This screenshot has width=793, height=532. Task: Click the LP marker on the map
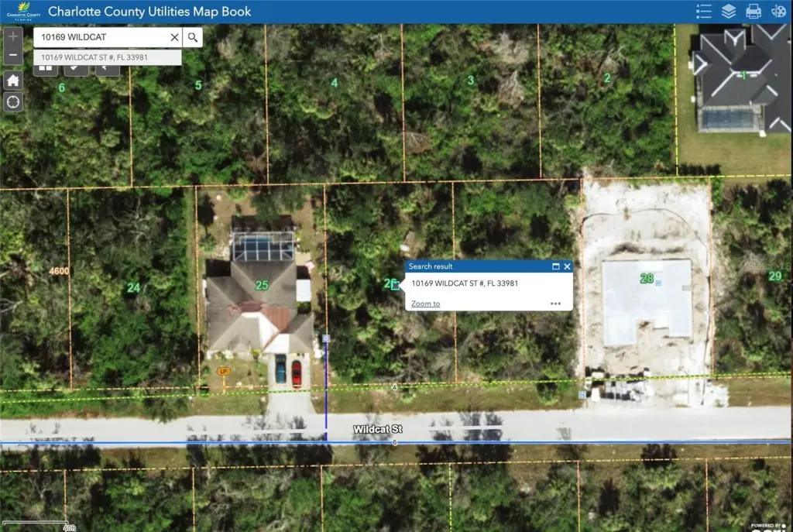coord(223,371)
